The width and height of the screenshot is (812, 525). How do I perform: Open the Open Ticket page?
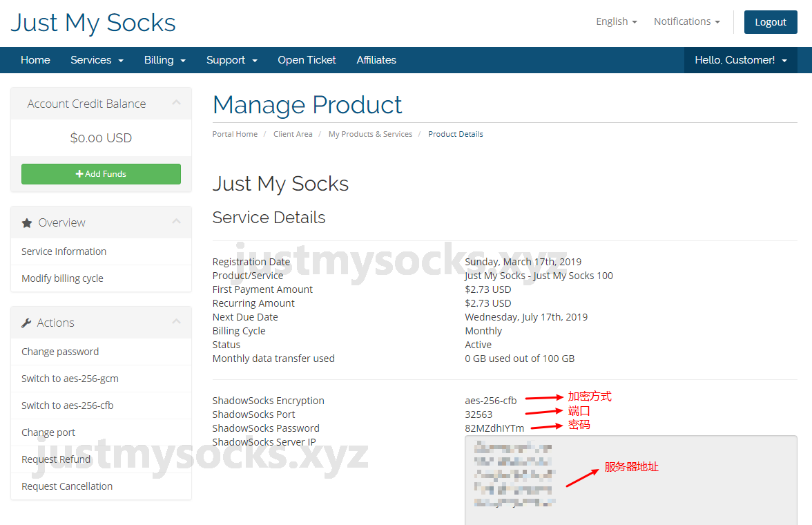pos(307,60)
